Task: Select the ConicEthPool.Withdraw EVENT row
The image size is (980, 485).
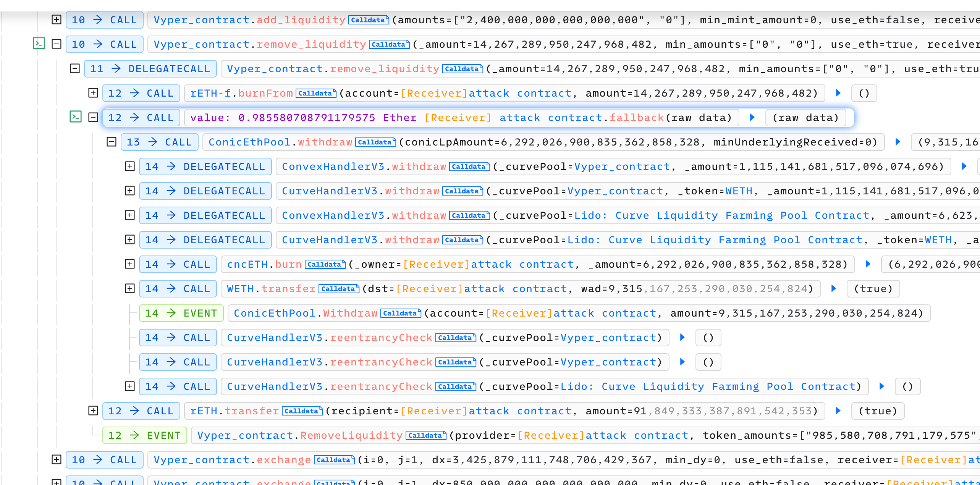Action: [x=181, y=313]
